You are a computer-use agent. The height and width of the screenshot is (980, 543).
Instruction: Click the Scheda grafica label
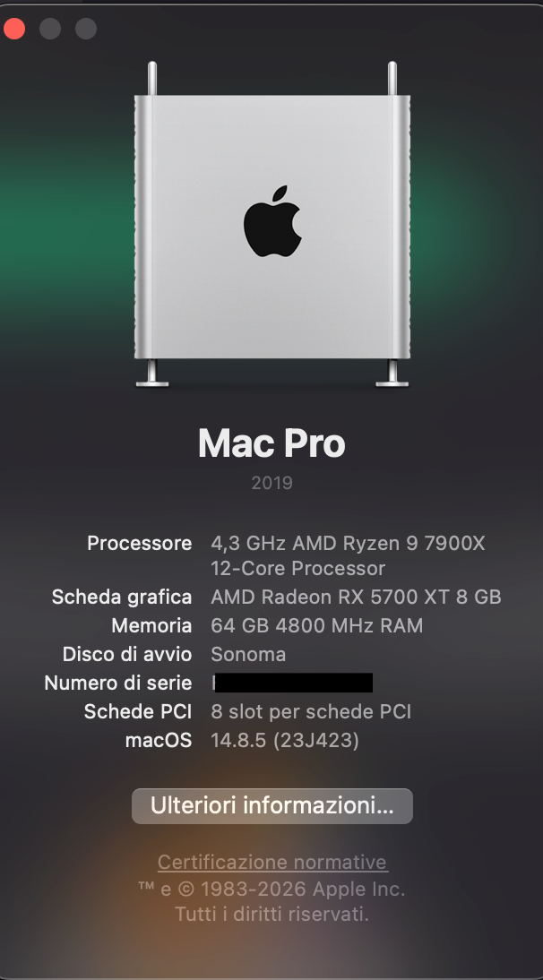[122, 597]
